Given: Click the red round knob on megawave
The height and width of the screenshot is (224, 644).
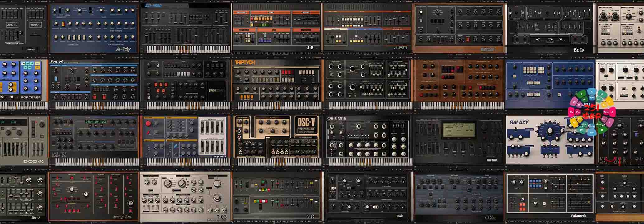Looking at the screenshot, I should click(148, 124).
